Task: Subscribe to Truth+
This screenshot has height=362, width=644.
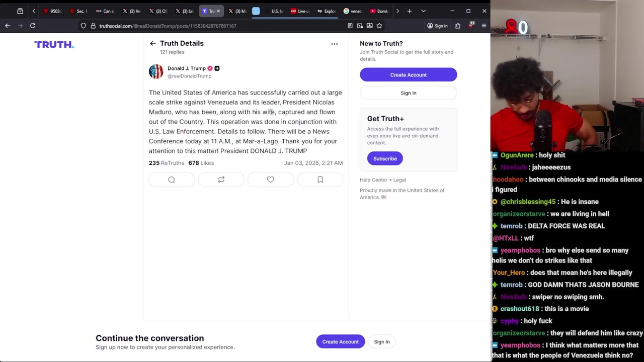Action: pos(385,158)
